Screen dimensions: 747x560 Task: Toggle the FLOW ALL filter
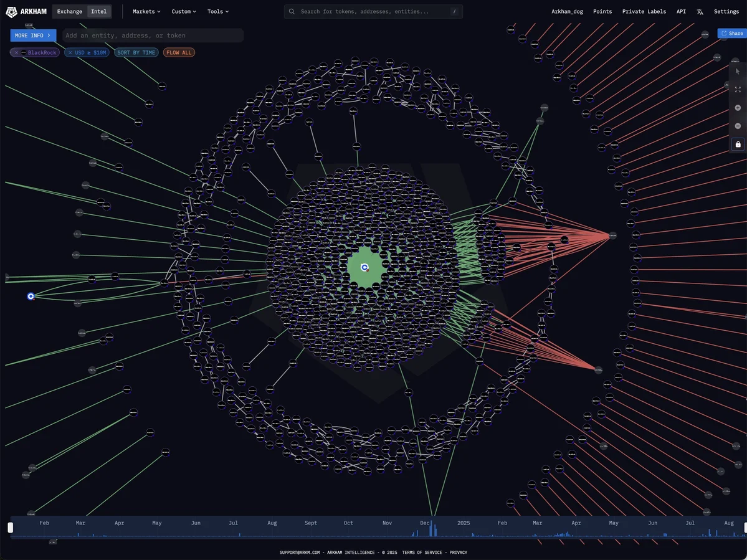tap(179, 53)
